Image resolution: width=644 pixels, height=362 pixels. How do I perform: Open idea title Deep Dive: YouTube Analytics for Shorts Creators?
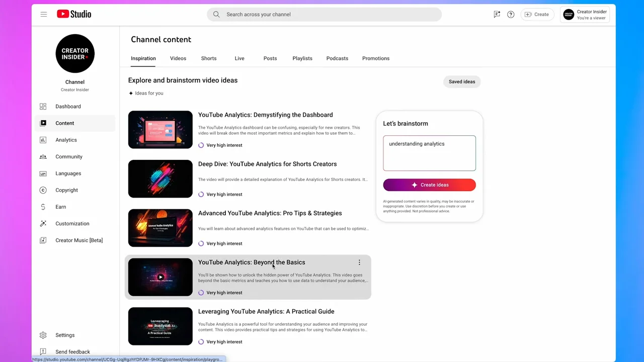click(267, 164)
